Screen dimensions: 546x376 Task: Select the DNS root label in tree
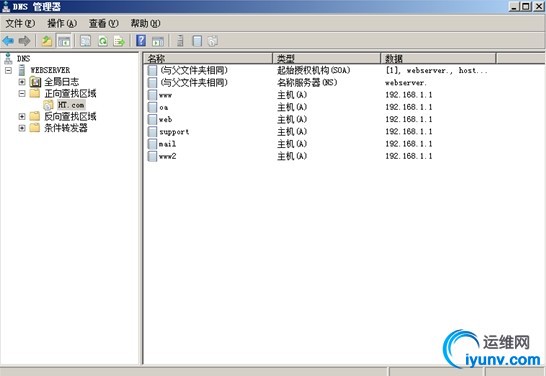[24, 58]
